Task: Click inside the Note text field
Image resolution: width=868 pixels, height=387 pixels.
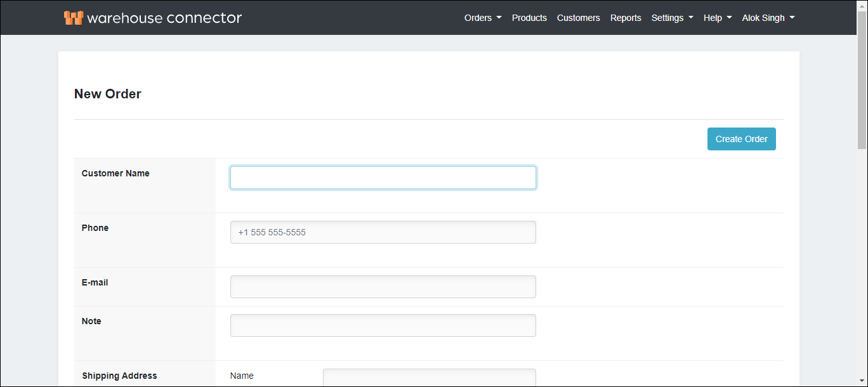Action: click(383, 325)
